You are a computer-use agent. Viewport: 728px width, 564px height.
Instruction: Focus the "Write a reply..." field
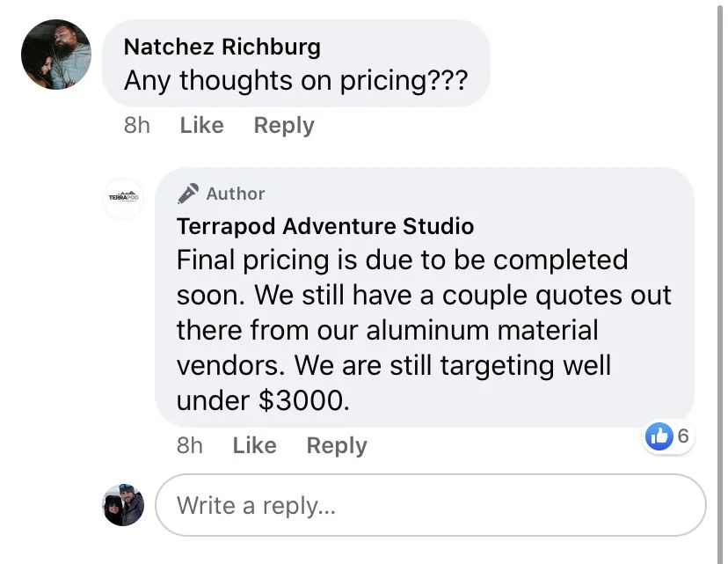click(430, 506)
